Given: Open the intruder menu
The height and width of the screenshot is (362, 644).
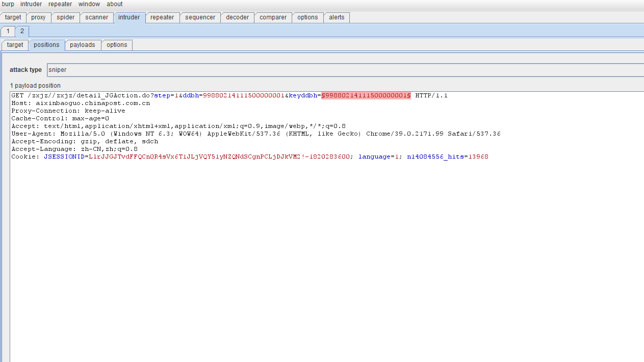Looking at the screenshot, I should (31, 4).
